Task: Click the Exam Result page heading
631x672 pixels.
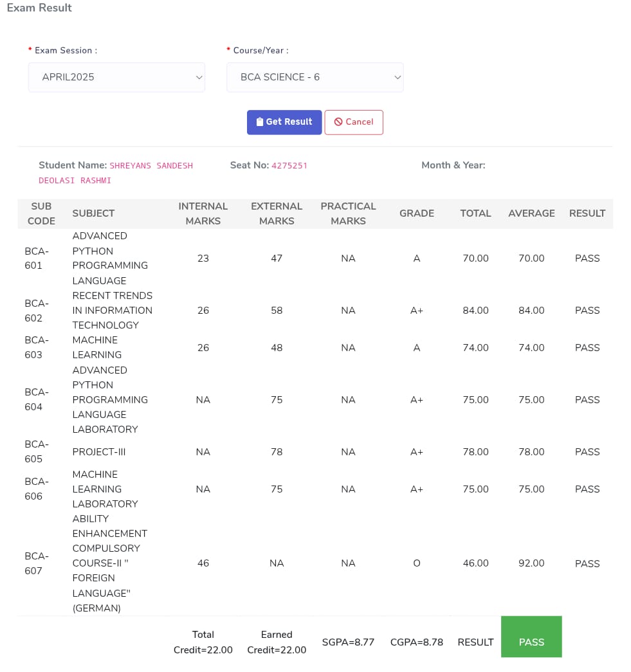Action: (x=39, y=8)
